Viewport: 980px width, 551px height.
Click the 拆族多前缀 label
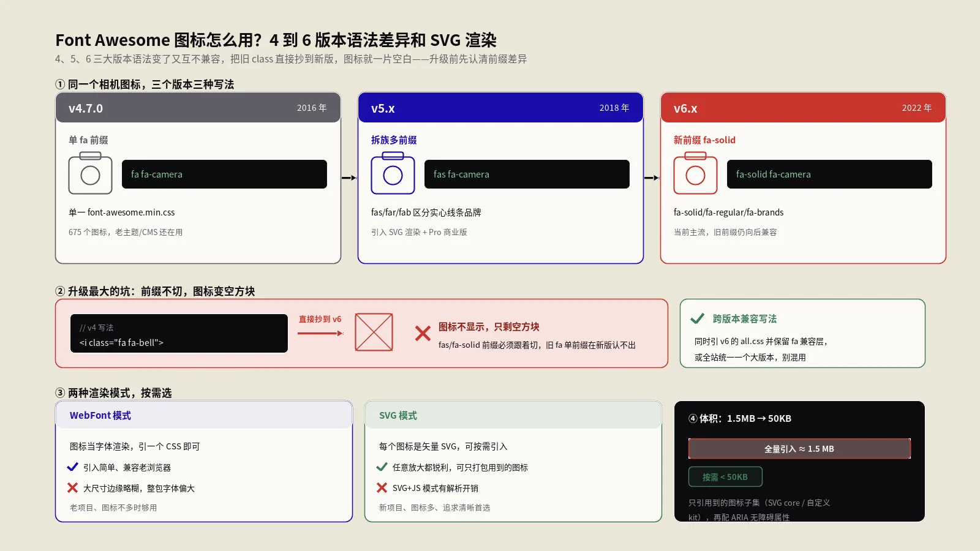[394, 140]
